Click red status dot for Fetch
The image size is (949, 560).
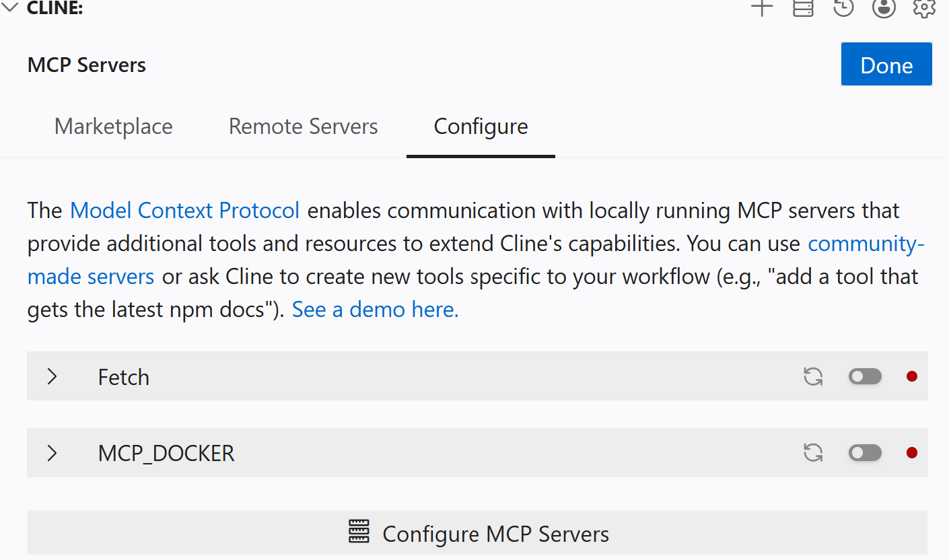tap(912, 376)
